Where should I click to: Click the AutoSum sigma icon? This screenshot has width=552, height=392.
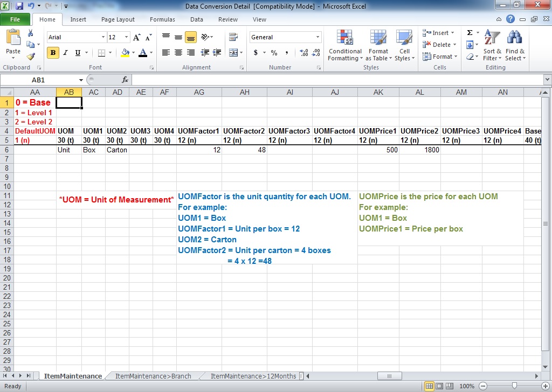470,33
